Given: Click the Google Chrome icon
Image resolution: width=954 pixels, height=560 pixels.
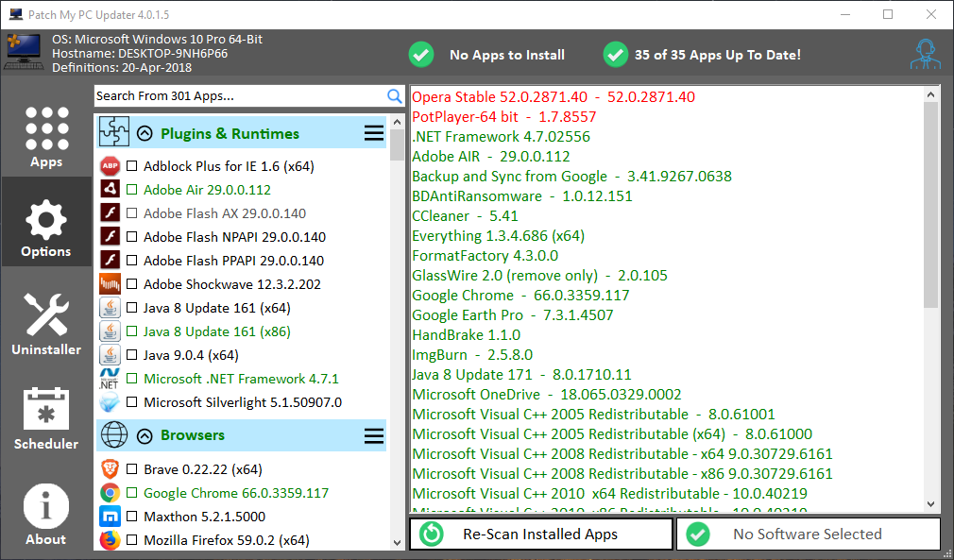Looking at the screenshot, I should click(111, 493).
